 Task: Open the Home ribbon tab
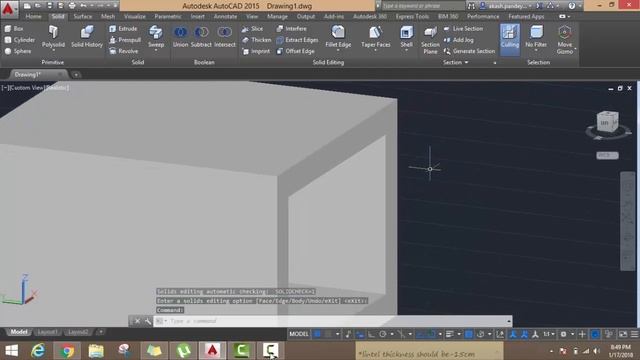[x=33, y=16]
